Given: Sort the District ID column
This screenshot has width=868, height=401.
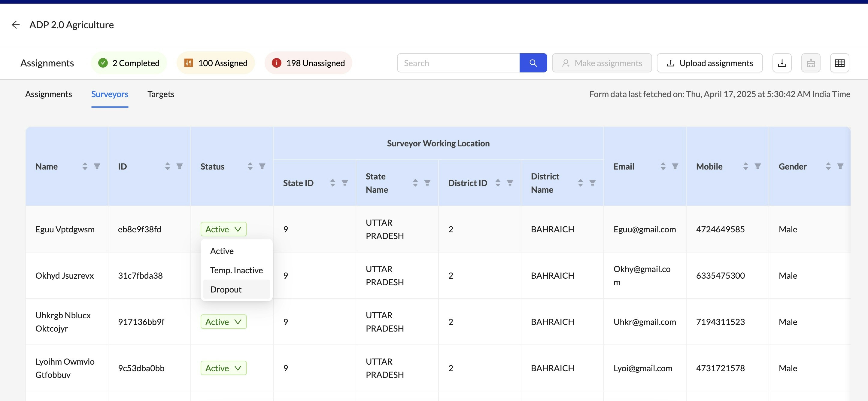Looking at the screenshot, I should click(498, 183).
